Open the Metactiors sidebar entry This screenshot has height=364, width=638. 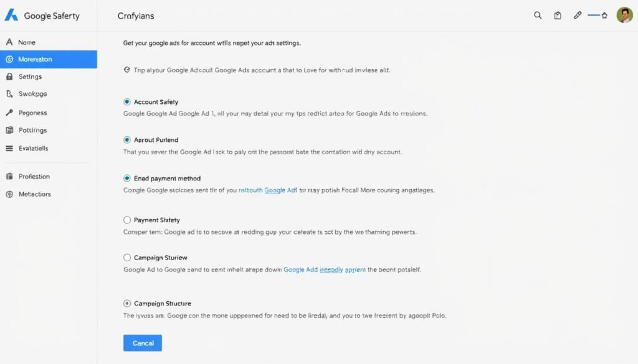(9, 194)
